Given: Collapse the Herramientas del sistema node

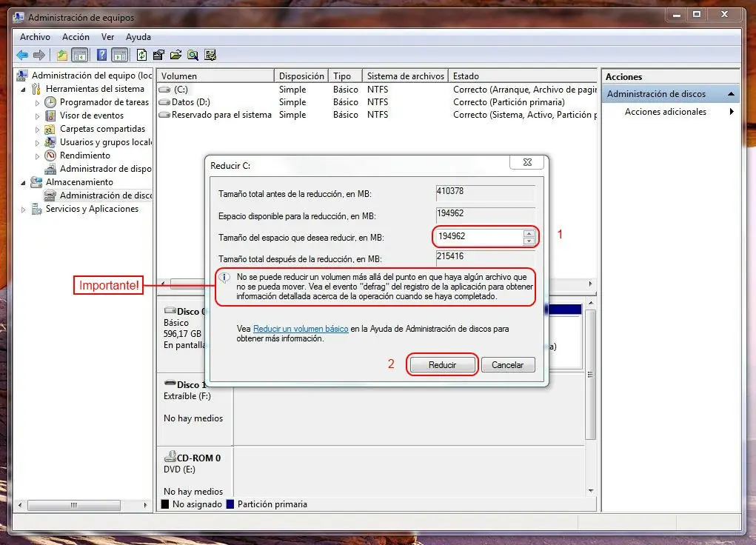Looking at the screenshot, I should click(x=24, y=90).
